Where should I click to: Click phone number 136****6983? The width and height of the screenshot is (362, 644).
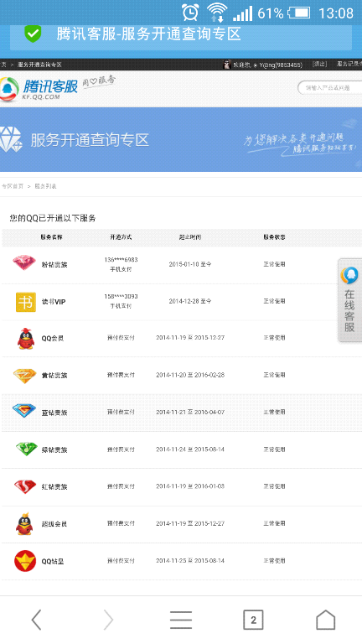point(121,260)
